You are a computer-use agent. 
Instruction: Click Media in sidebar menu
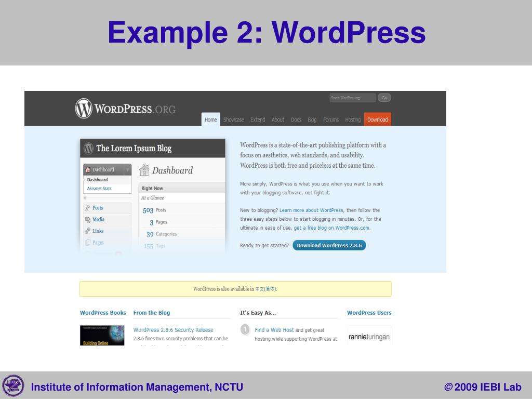98,220
